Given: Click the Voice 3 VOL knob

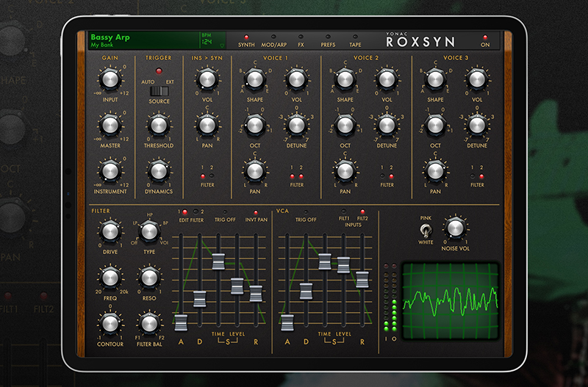Looking at the screenshot, I should pos(477,79).
